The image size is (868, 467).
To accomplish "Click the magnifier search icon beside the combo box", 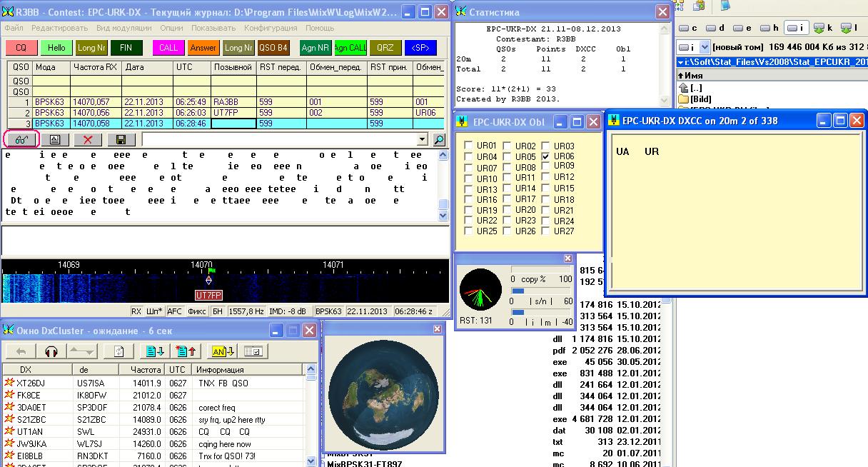I will [439, 140].
